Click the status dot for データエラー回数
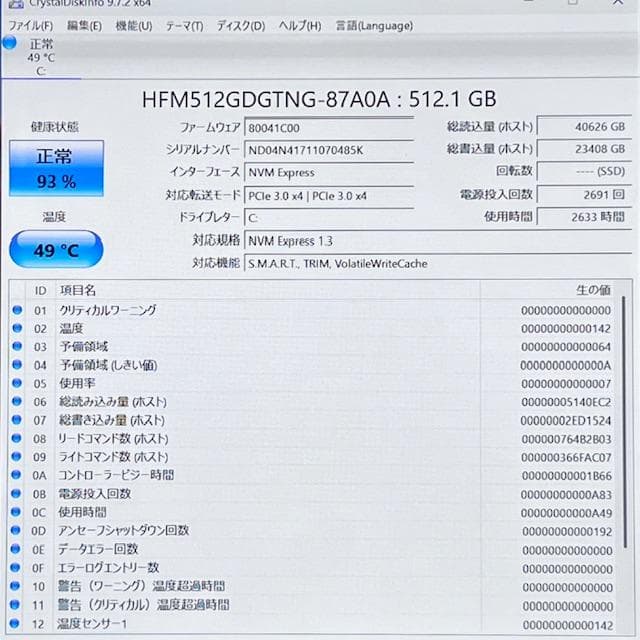The image size is (640, 640). point(16,549)
